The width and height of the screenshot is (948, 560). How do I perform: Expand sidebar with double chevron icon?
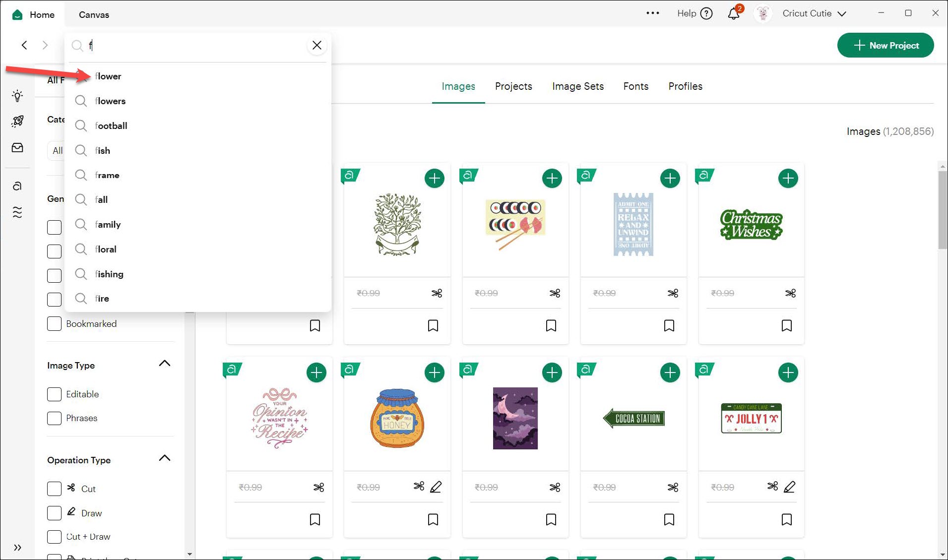pyautogui.click(x=17, y=548)
